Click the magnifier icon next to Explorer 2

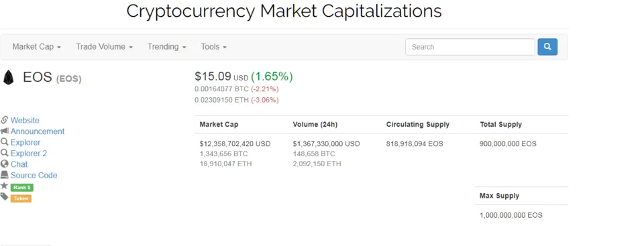pos(5,153)
